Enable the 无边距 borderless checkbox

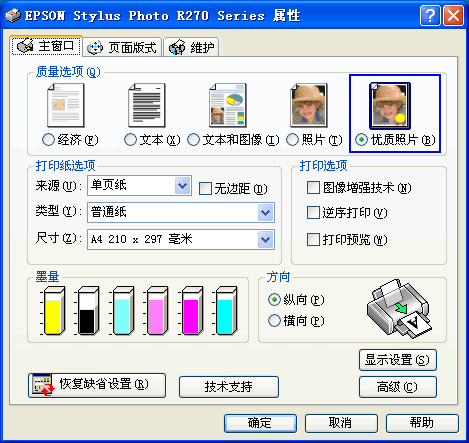pyautogui.click(x=205, y=188)
